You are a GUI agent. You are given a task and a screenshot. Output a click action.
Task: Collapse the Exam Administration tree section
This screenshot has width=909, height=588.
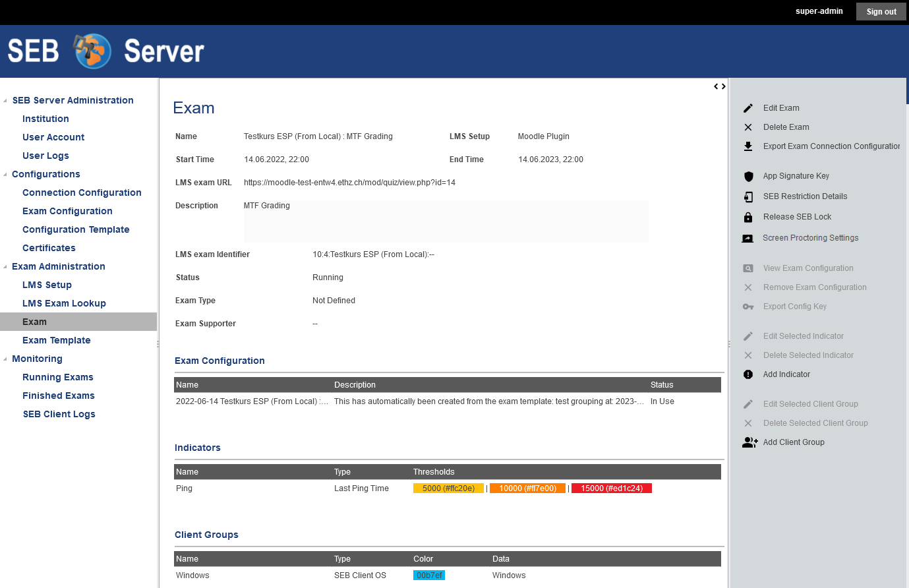pyautogui.click(x=6, y=267)
